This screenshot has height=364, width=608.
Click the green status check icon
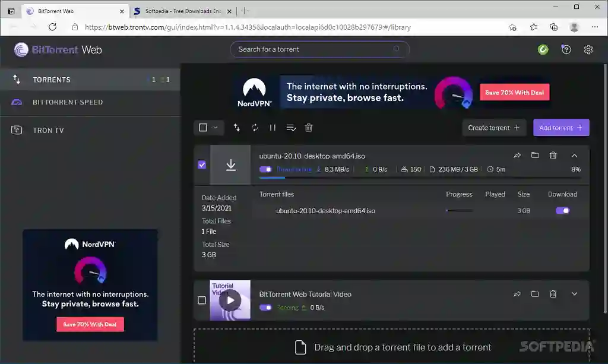click(543, 49)
